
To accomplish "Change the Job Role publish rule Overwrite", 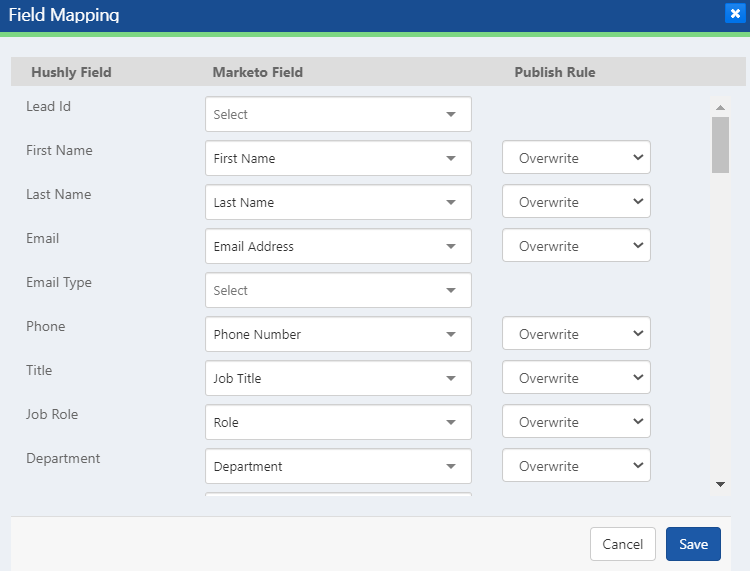I will tap(576, 421).
